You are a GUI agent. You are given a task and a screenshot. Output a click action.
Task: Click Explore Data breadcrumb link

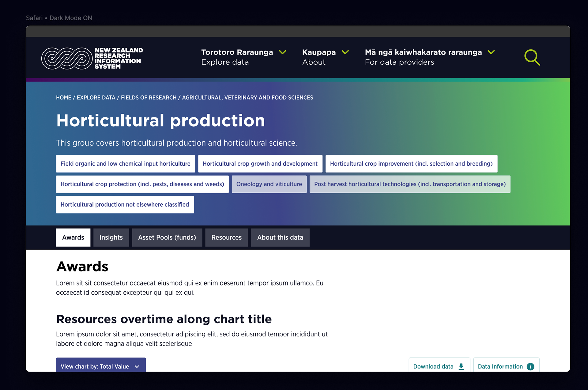pyautogui.click(x=96, y=97)
